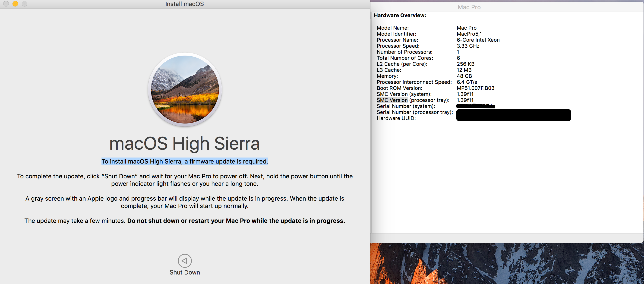Screen dimensions: 644x284
Task: Click the Processor Speed value 3.33 GHz
Action: coord(468,46)
